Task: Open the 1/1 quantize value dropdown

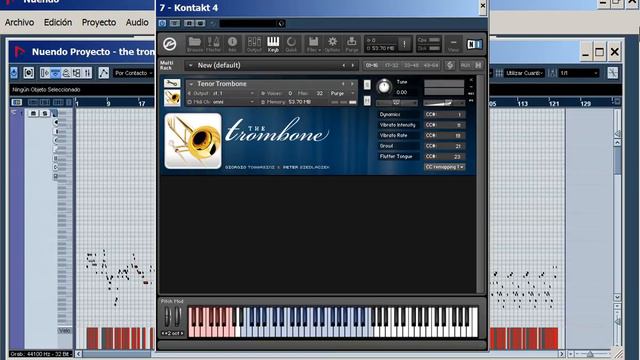Action: pos(579,73)
